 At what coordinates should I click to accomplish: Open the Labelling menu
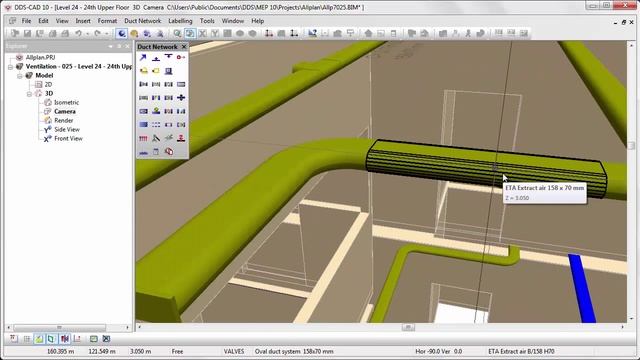click(x=180, y=21)
